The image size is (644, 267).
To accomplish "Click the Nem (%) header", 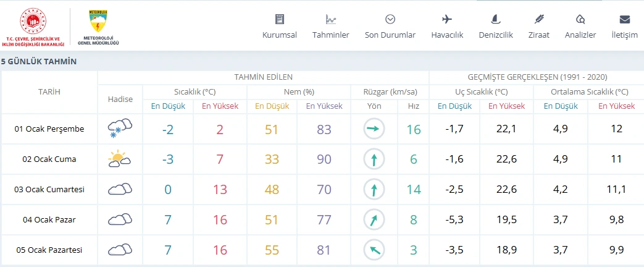I will [x=299, y=91].
